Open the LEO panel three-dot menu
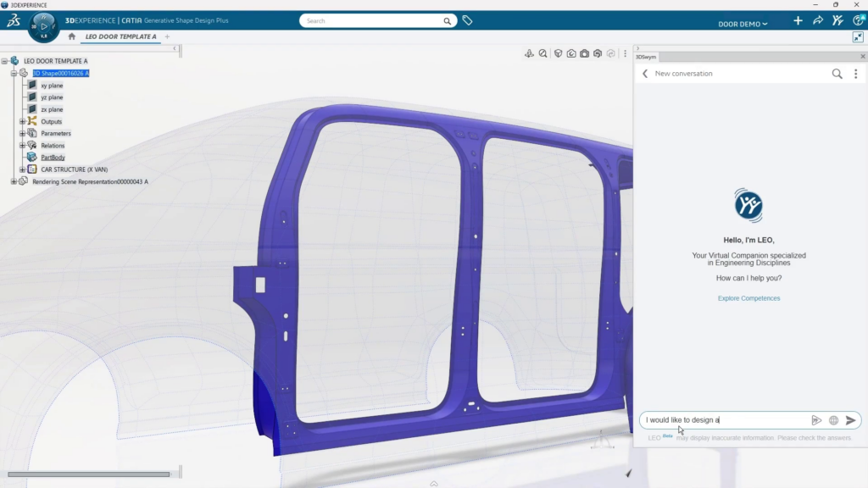This screenshot has width=868, height=488. pyautogui.click(x=856, y=74)
